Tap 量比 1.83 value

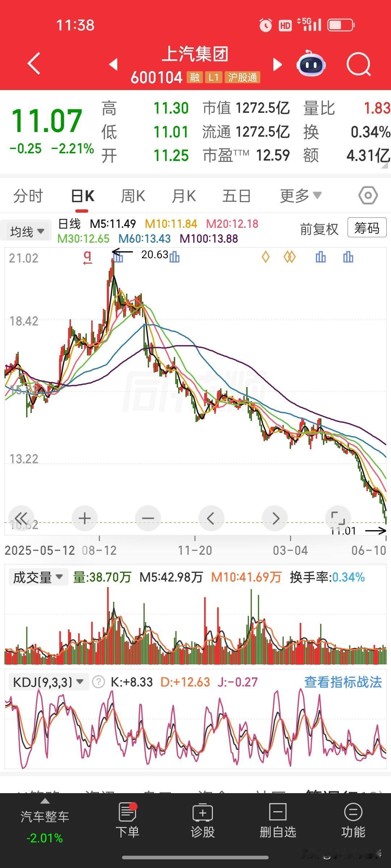point(347,108)
